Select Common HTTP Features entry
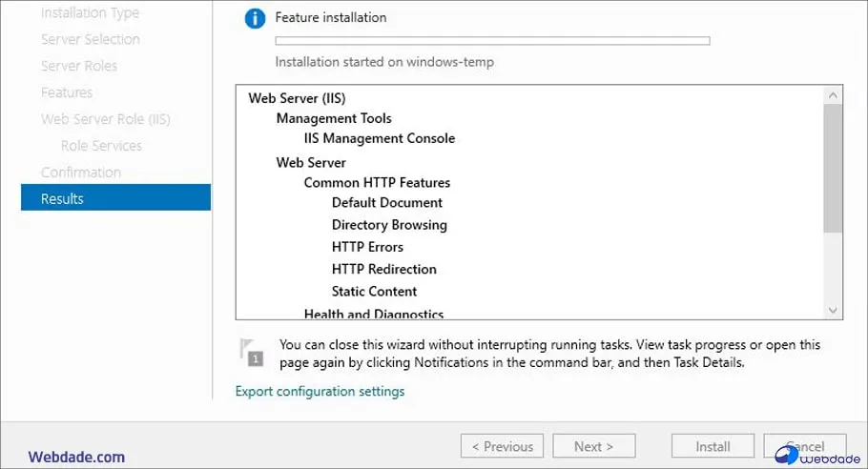 (x=377, y=183)
